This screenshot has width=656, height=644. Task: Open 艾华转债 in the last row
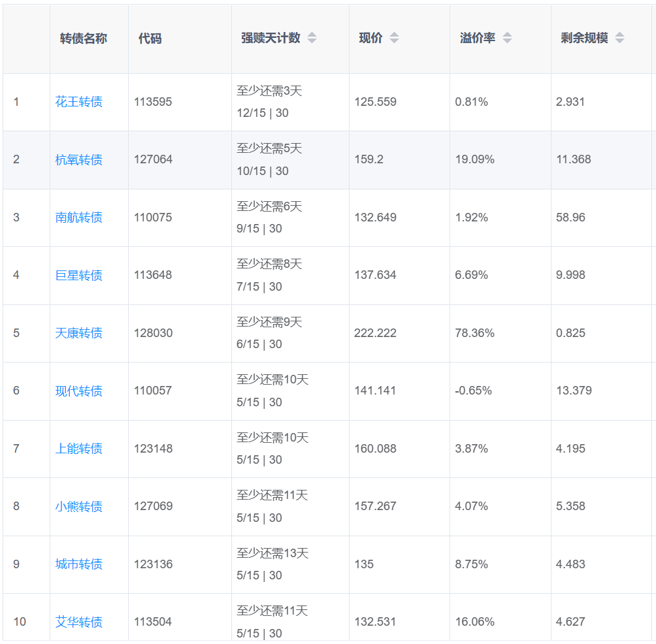[79, 622]
